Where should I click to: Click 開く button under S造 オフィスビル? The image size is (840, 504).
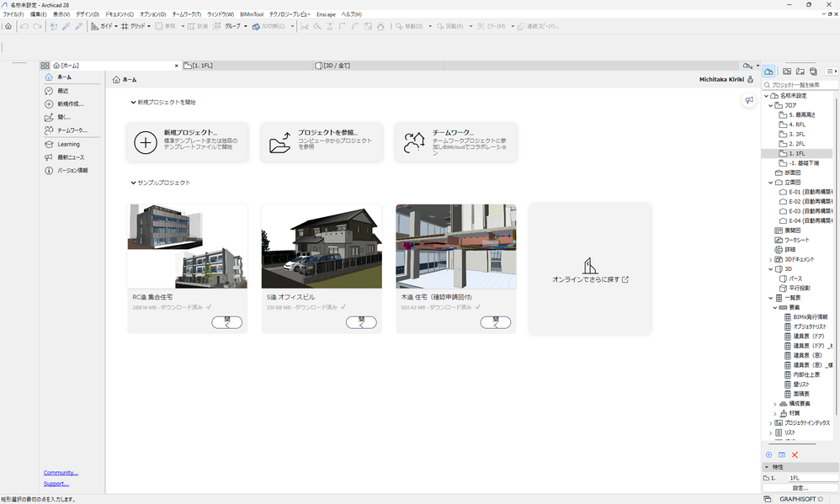[x=361, y=322]
